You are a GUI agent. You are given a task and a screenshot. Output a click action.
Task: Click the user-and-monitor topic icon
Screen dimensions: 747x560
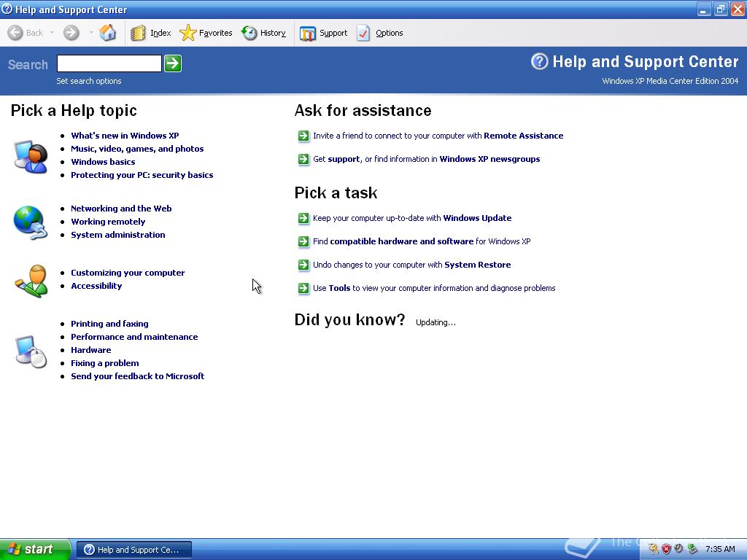coord(31,156)
